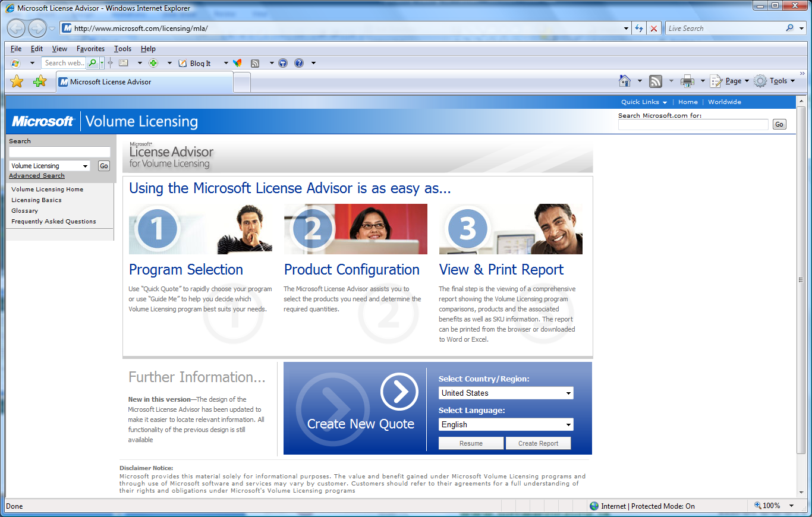Click the blank new tab button
812x517 pixels.
[x=242, y=83]
